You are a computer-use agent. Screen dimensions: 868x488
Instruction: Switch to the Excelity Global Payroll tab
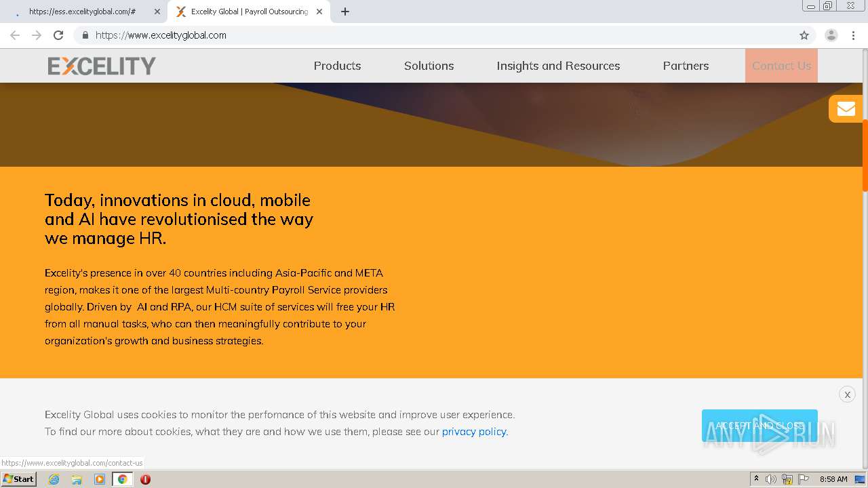pos(249,12)
